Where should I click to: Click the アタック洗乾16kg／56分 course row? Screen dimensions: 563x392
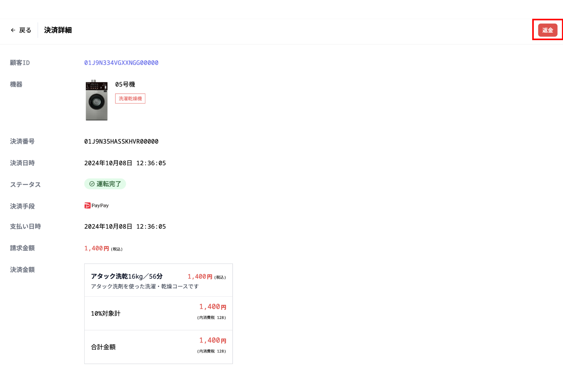tap(158, 280)
